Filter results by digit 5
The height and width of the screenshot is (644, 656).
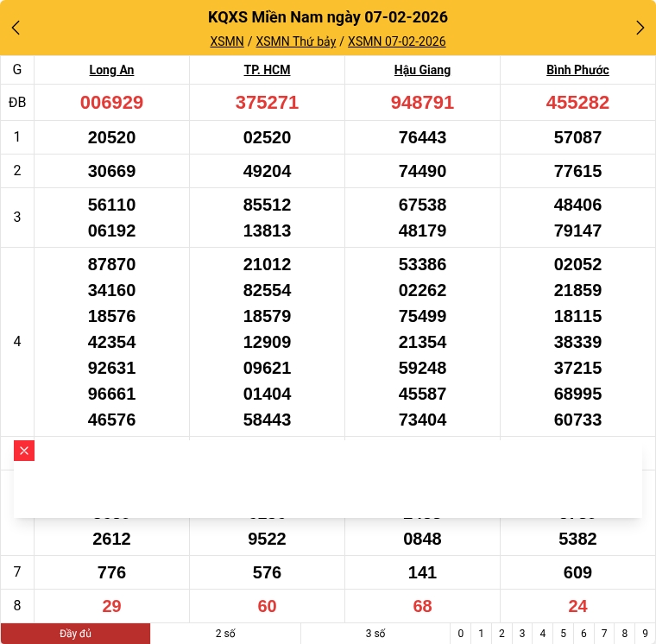point(563,634)
